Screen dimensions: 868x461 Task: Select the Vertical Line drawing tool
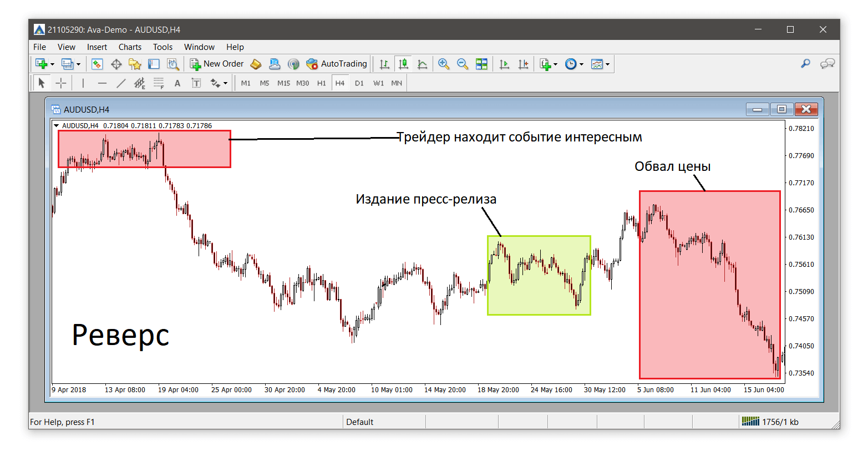click(83, 83)
